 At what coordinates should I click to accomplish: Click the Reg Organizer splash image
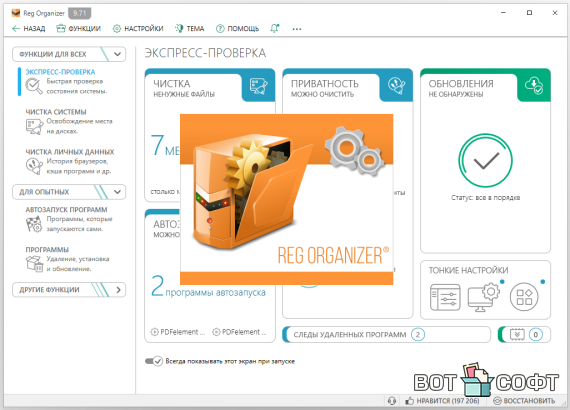coord(286,199)
